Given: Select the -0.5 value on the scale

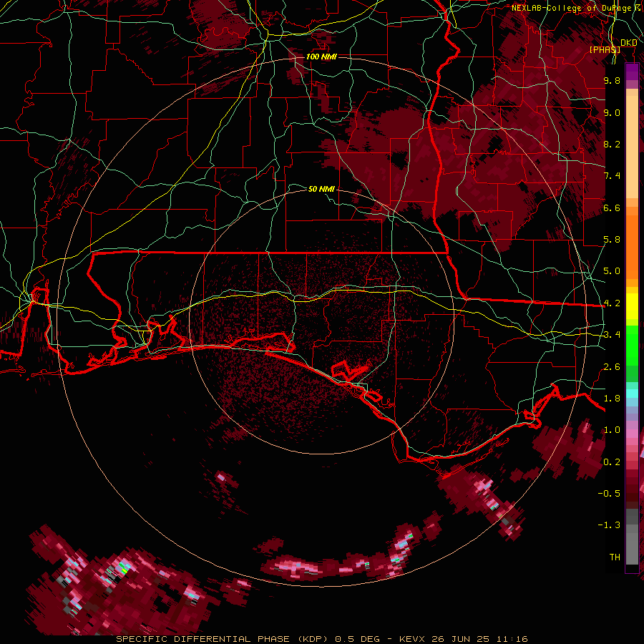Looking at the screenshot, I should 609,494.
